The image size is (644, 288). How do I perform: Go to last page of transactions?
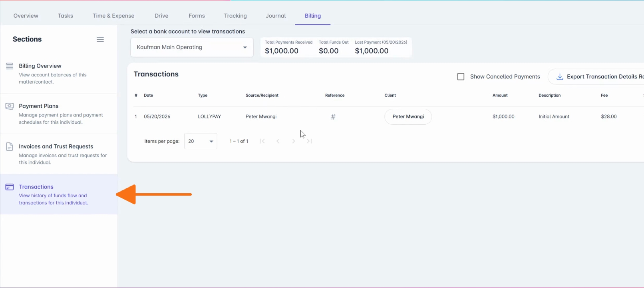pyautogui.click(x=310, y=141)
